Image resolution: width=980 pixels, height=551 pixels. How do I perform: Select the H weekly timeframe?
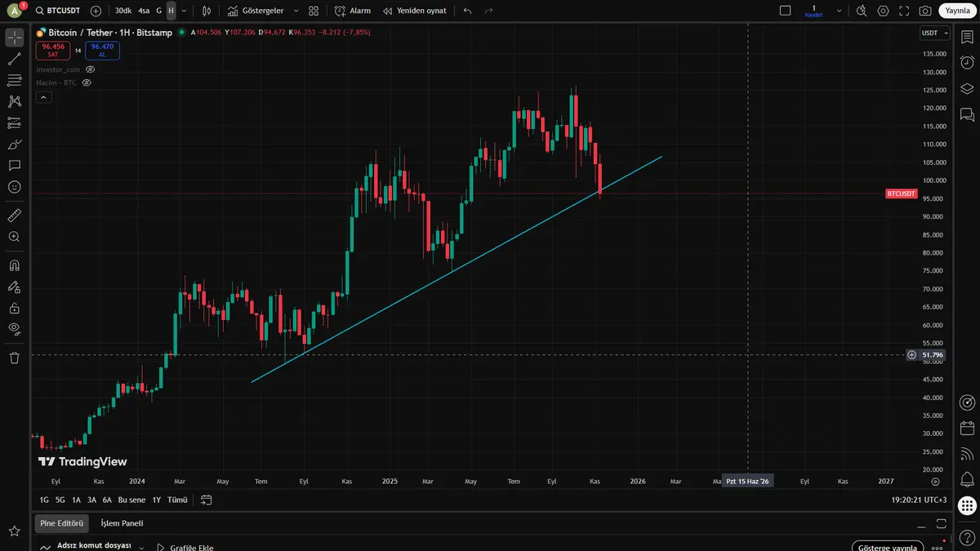tap(171, 11)
